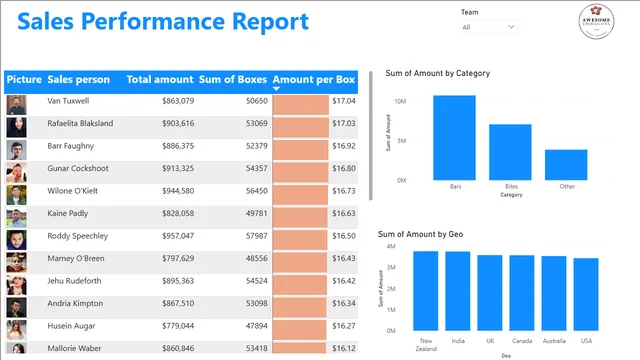This screenshot has height=360, width=640.
Task: Select the name Andria Kimpton
Action: click(x=75, y=303)
